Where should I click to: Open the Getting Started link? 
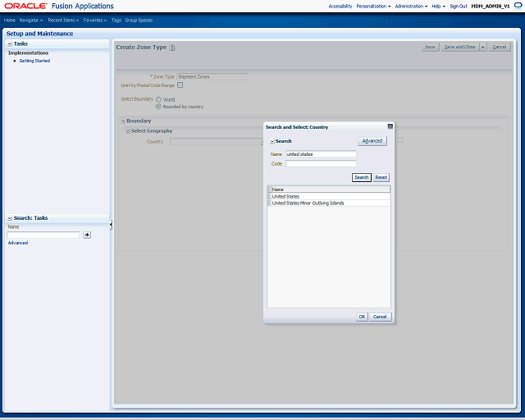pos(34,61)
